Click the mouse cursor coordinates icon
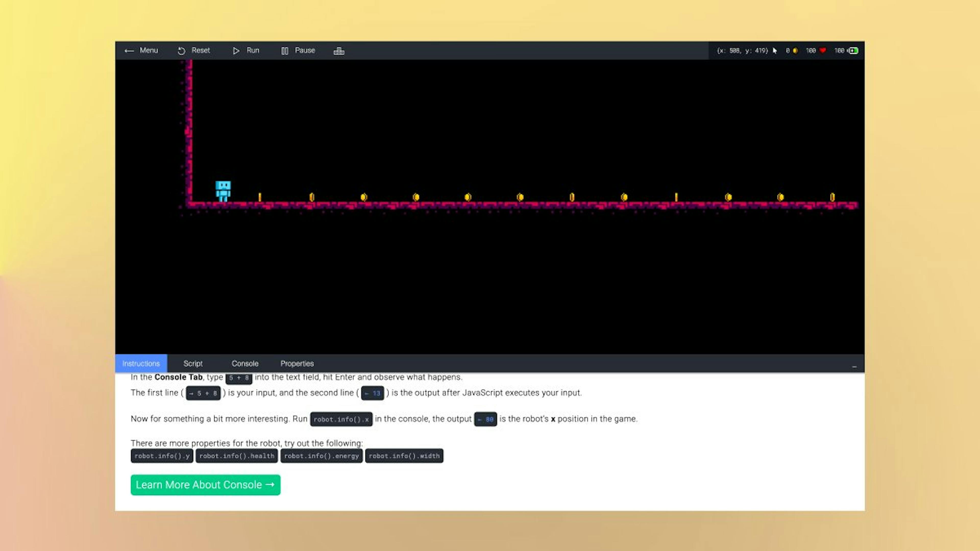Image resolution: width=980 pixels, height=551 pixels. point(775,51)
